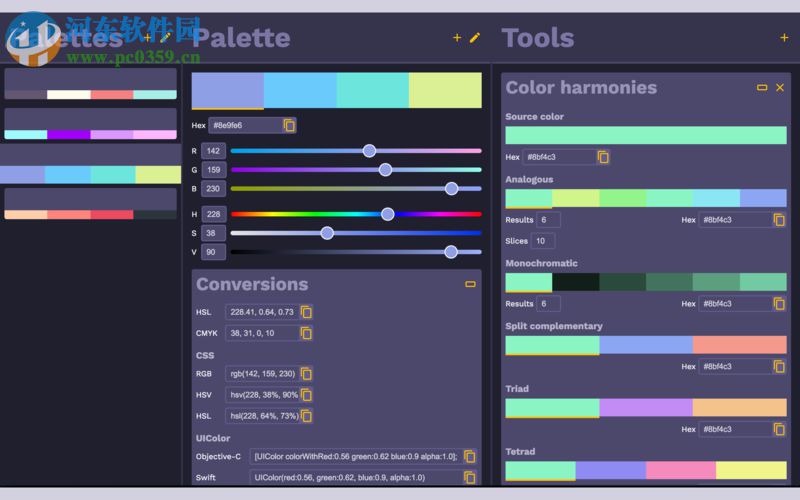This screenshot has height=500, width=800.
Task: Select the sky blue swatch in the palette strip
Action: point(300,90)
